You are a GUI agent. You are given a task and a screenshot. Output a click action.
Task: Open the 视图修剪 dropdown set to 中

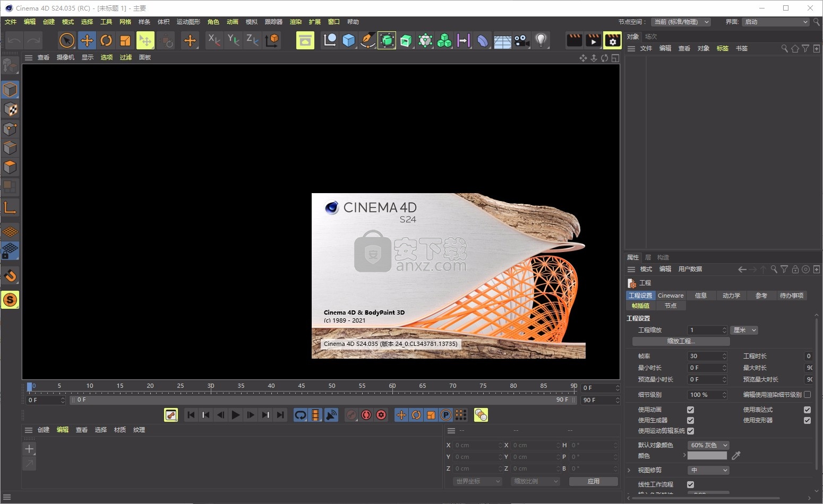(x=708, y=470)
